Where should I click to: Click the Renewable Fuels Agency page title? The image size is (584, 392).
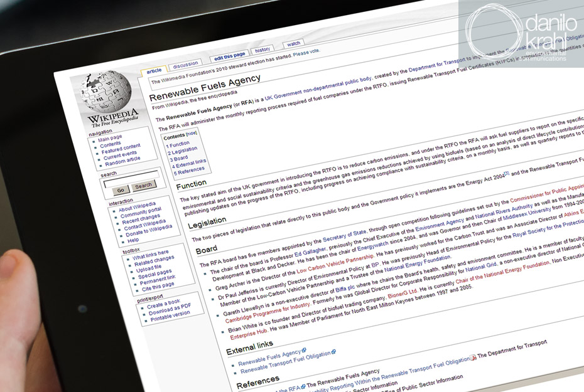pos(205,88)
